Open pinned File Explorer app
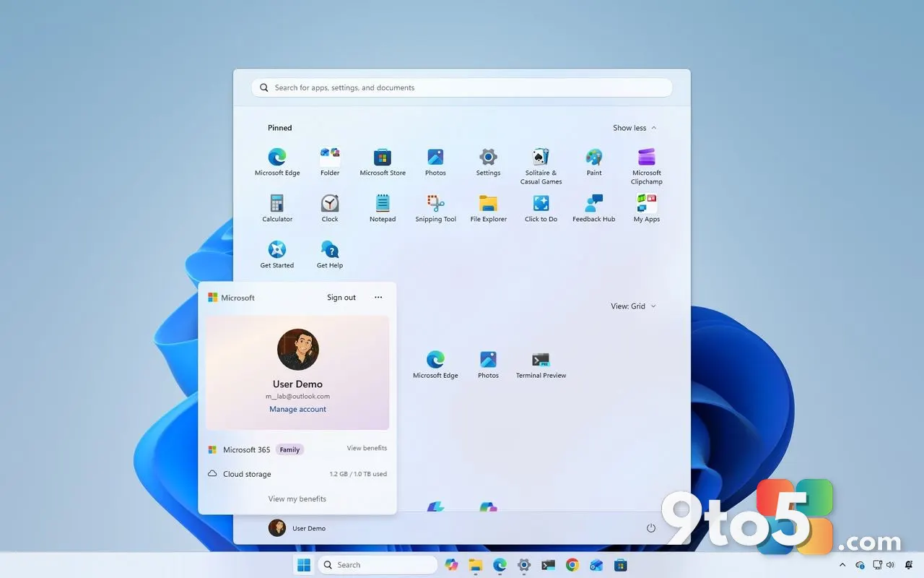Viewport: 924px width, 578px height. (488, 208)
